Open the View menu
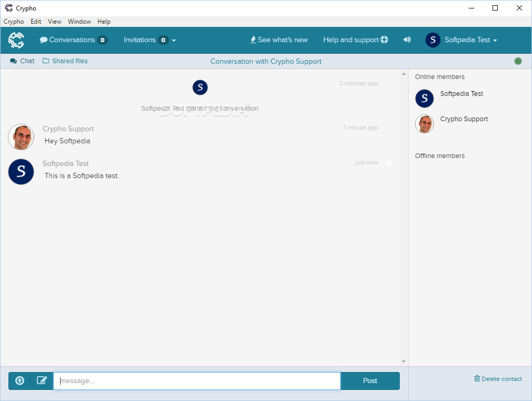 (x=54, y=22)
